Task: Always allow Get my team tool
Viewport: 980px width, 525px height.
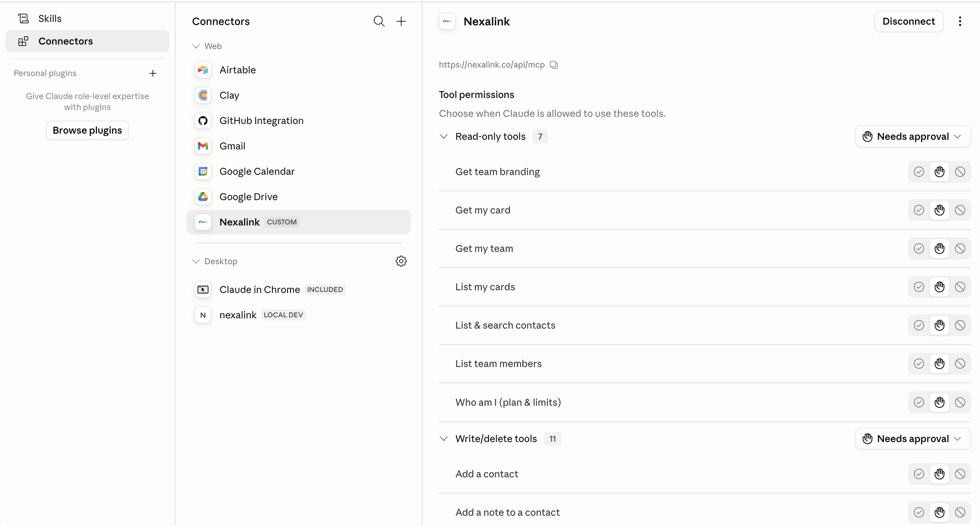Action: [919, 249]
